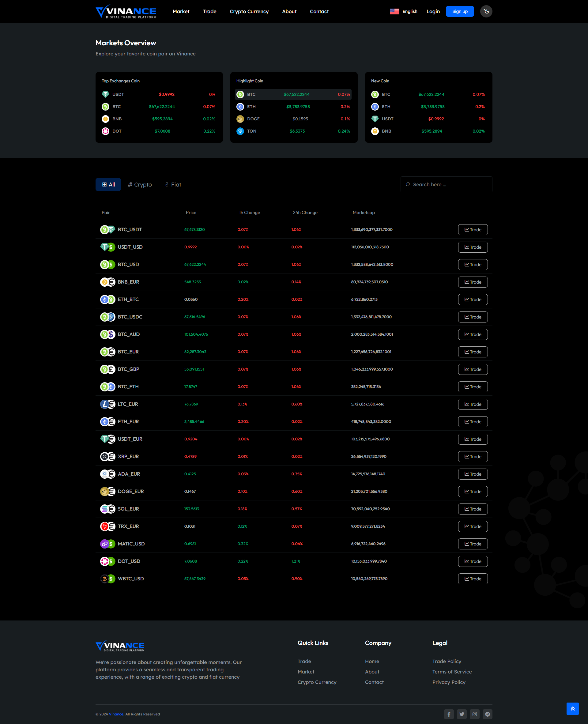The height and width of the screenshot is (724, 588).
Task: Open the Privacy Policy footer link
Action: 448,682
